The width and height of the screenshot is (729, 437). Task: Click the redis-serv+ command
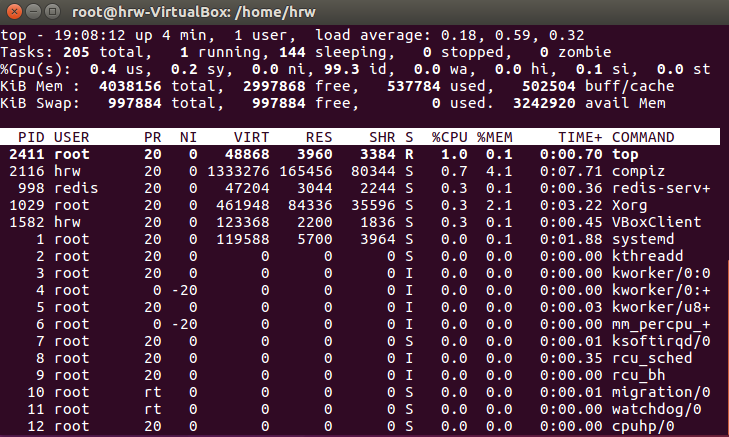pos(661,188)
